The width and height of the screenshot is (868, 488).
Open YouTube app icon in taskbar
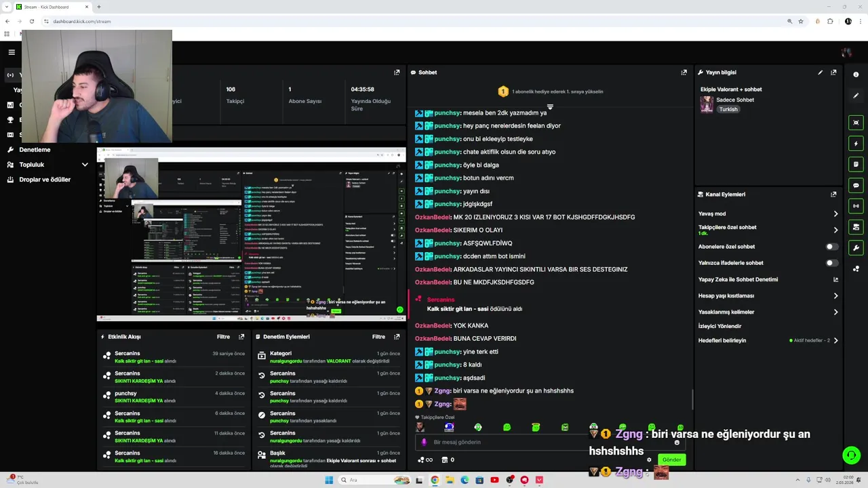[494, 480]
